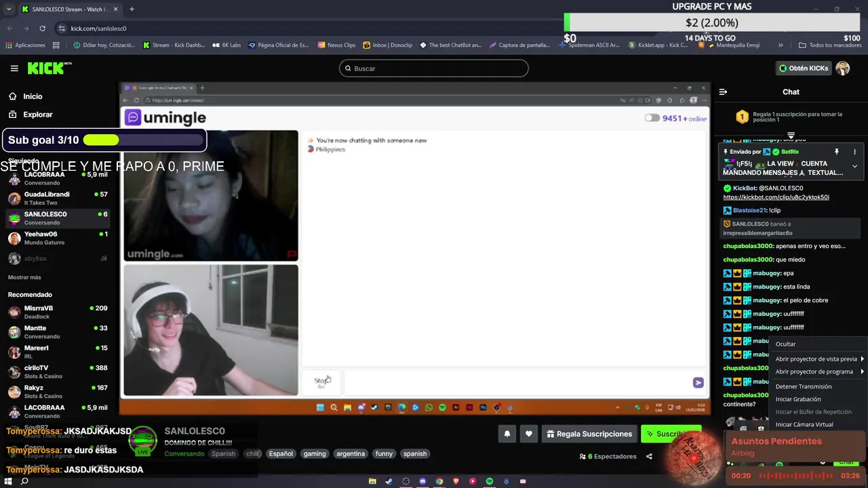
Task: Open site info icon in address bar
Action: click(x=62, y=28)
